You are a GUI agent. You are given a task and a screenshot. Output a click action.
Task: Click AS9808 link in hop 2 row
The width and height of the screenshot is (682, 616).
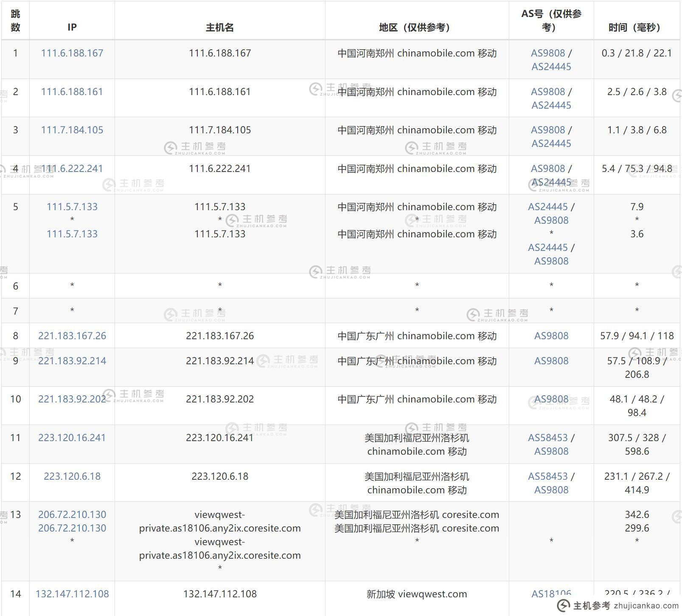(548, 92)
